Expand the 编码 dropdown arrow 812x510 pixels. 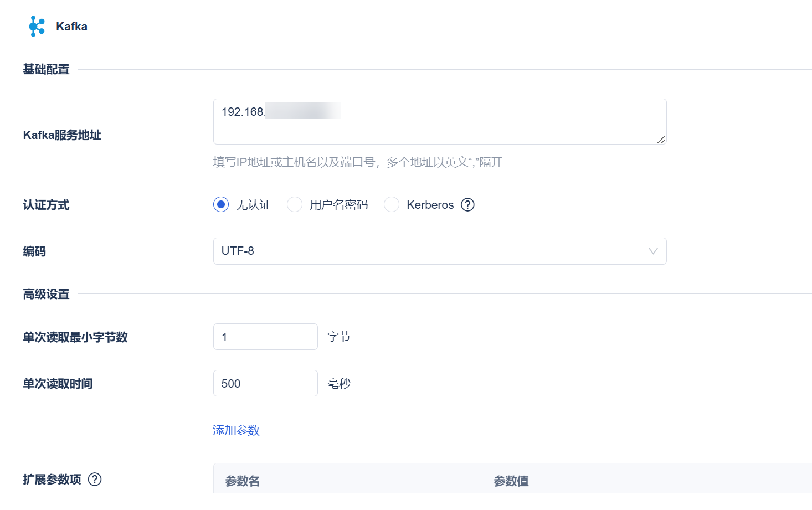pos(653,251)
